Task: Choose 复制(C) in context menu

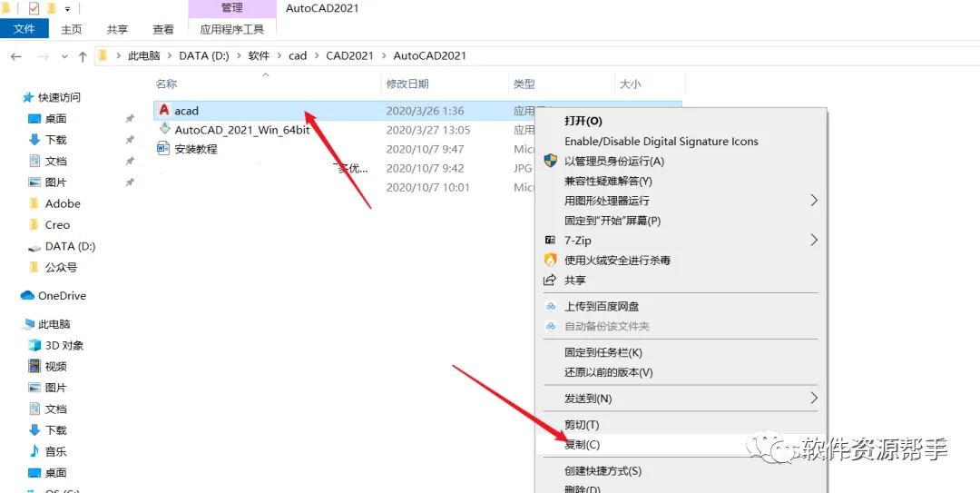Action: point(582,445)
